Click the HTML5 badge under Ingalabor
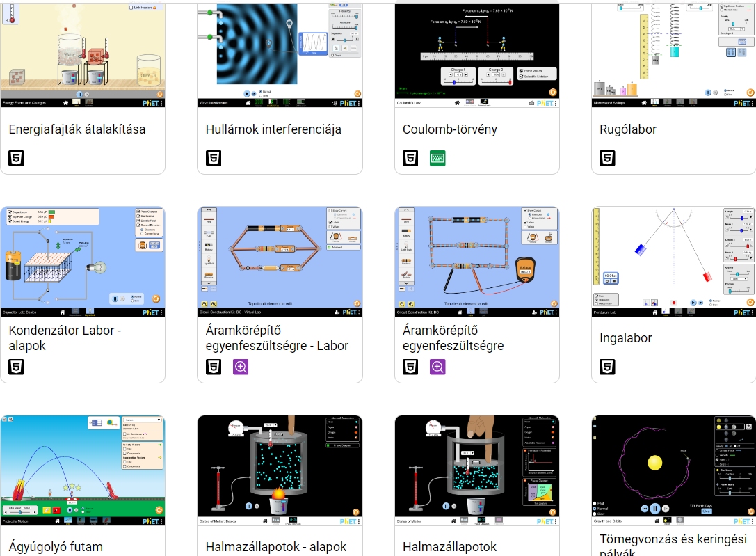Image resolution: width=756 pixels, height=556 pixels. click(x=608, y=367)
